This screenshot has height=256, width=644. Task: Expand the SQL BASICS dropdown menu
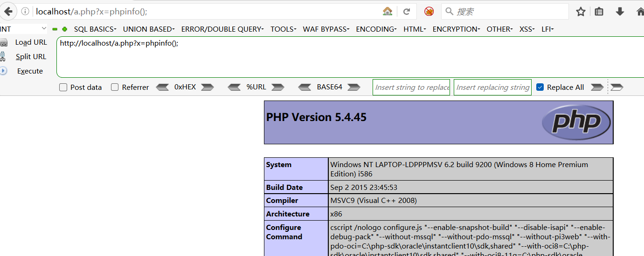95,29
